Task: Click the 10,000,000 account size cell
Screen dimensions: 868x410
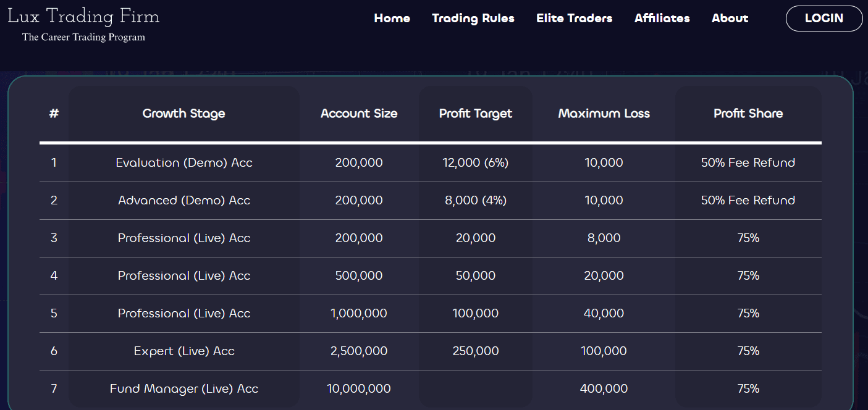Action: click(x=359, y=389)
